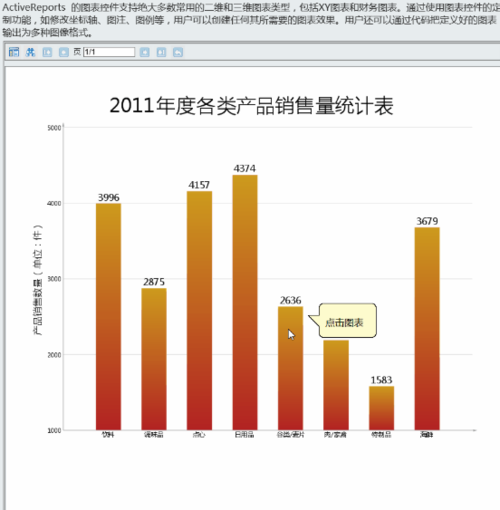Open the find (binoculars) search tool

[x=30, y=52]
